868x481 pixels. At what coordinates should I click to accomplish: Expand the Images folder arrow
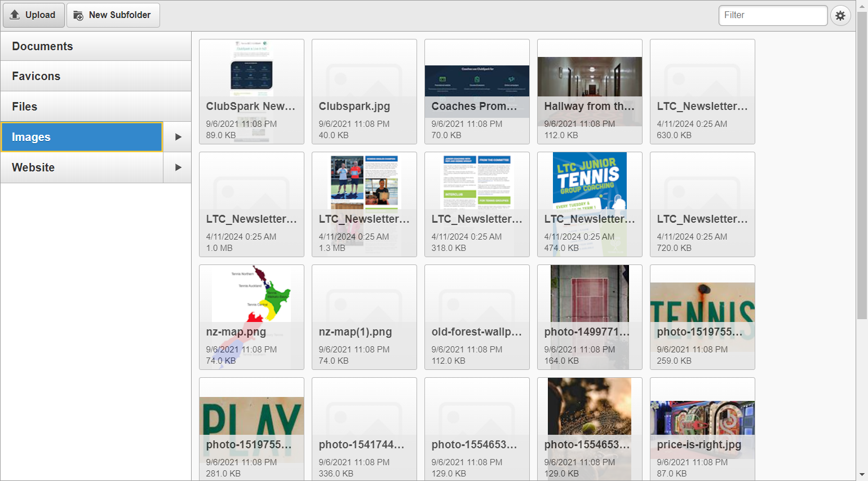tap(178, 137)
